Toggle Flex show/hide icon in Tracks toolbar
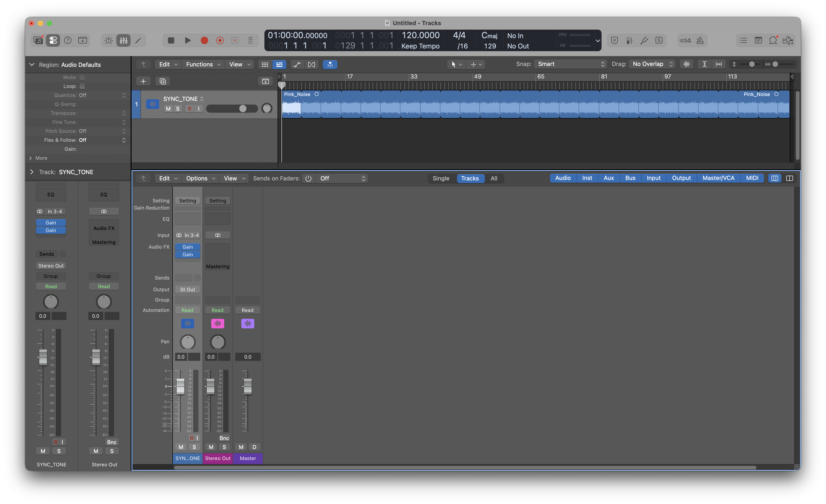The image size is (826, 504). click(x=311, y=64)
